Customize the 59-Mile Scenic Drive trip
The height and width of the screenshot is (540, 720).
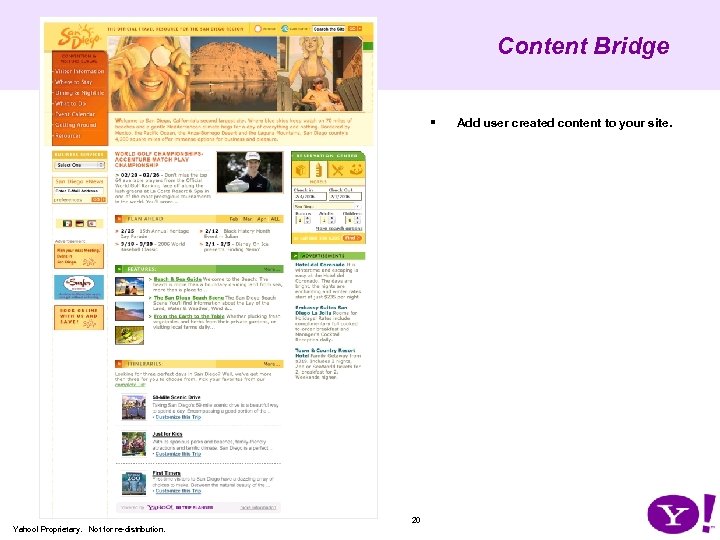coord(178,417)
